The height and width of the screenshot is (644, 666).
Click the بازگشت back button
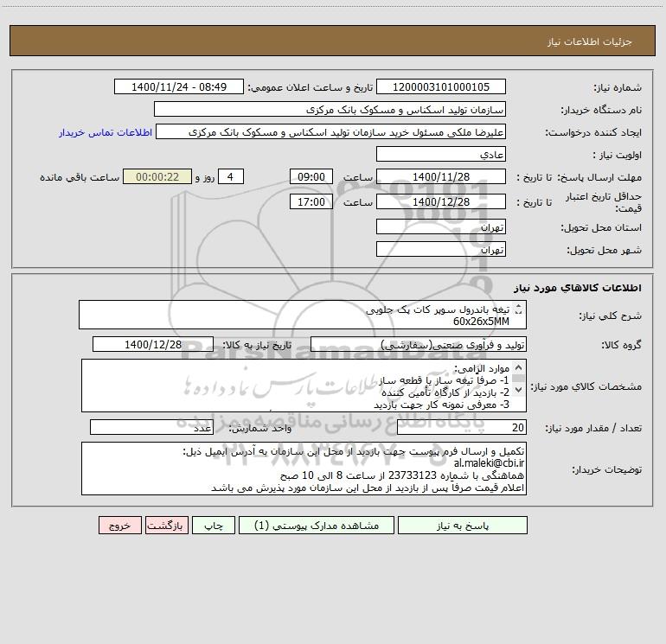166,526
